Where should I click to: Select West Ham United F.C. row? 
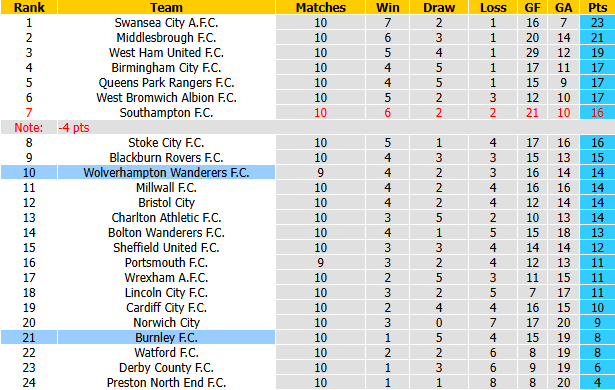coord(308,53)
